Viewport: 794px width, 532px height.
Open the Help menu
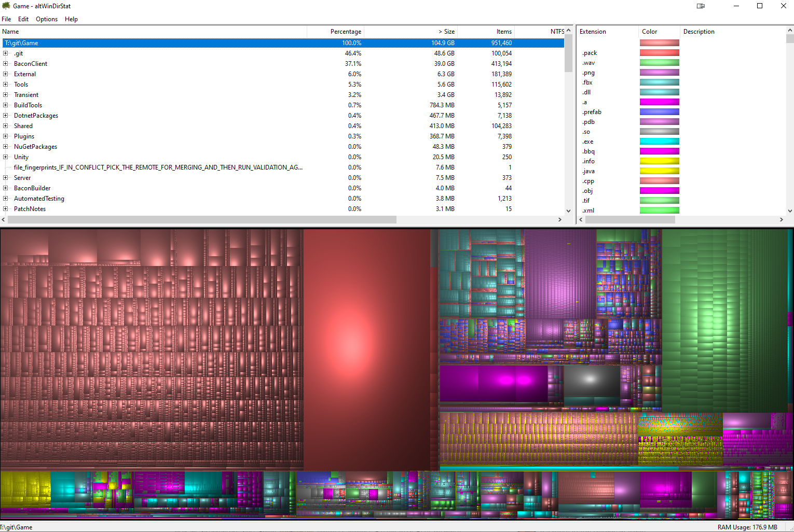(71, 19)
